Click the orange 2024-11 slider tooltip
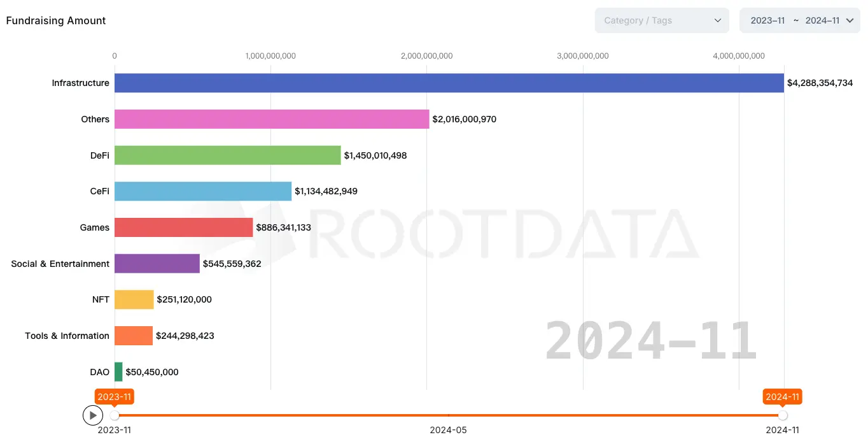 pyautogui.click(x=782, y=397)
